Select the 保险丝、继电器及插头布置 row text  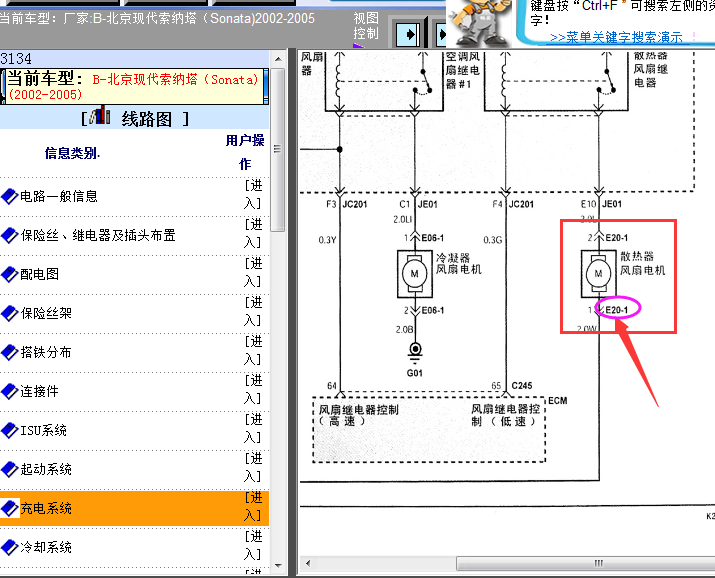98,236
